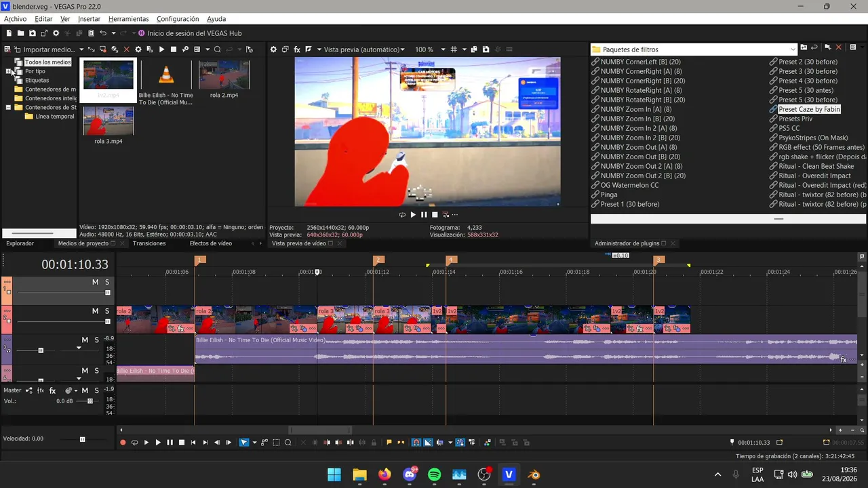Show the preview grid overlay
Screen dimensions: 868x488
[454, 49]
